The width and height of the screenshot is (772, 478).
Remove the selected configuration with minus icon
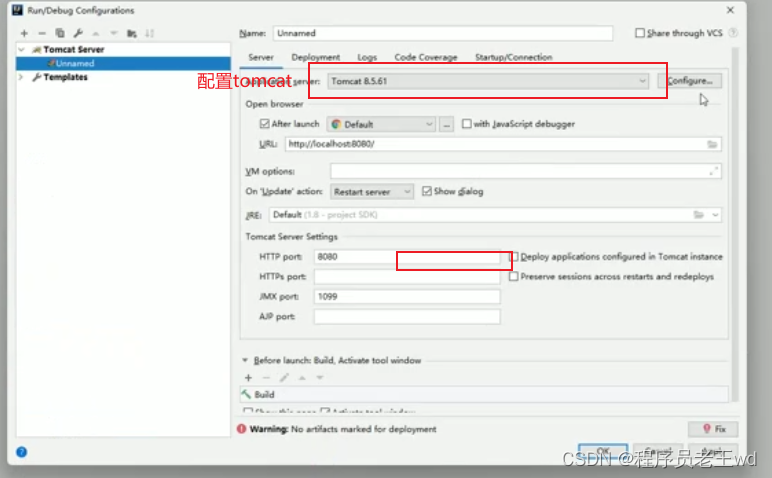[x=42, y=33]
